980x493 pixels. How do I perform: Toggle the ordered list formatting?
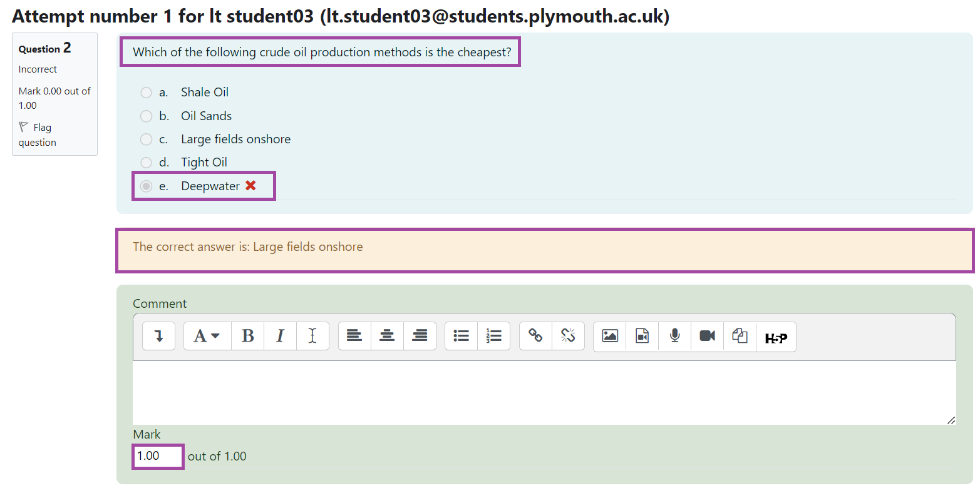pos(494,336)
